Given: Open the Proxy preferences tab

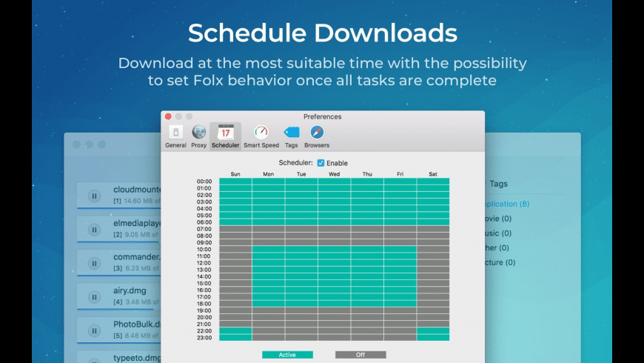Looking at the screenshot, I should [199, 136].
